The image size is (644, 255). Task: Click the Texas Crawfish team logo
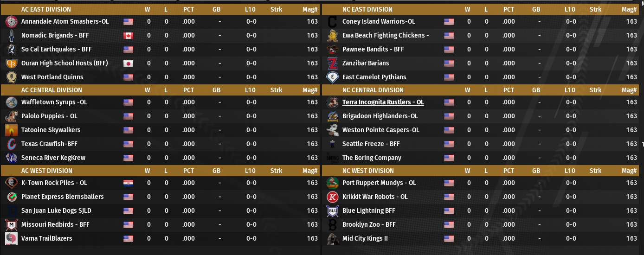click(x=11, y=144)
